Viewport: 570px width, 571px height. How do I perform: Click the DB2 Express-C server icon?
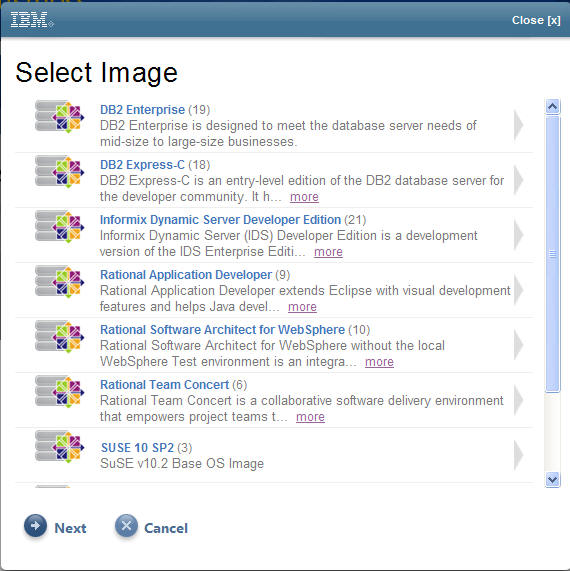(60, 172)
